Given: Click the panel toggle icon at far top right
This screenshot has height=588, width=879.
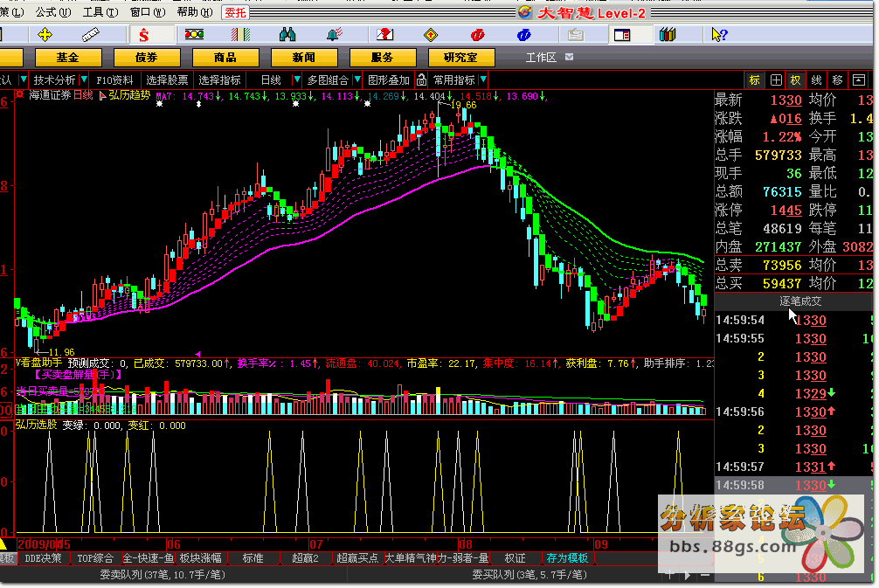Looking at the screenshot, I should pos(858,80).
